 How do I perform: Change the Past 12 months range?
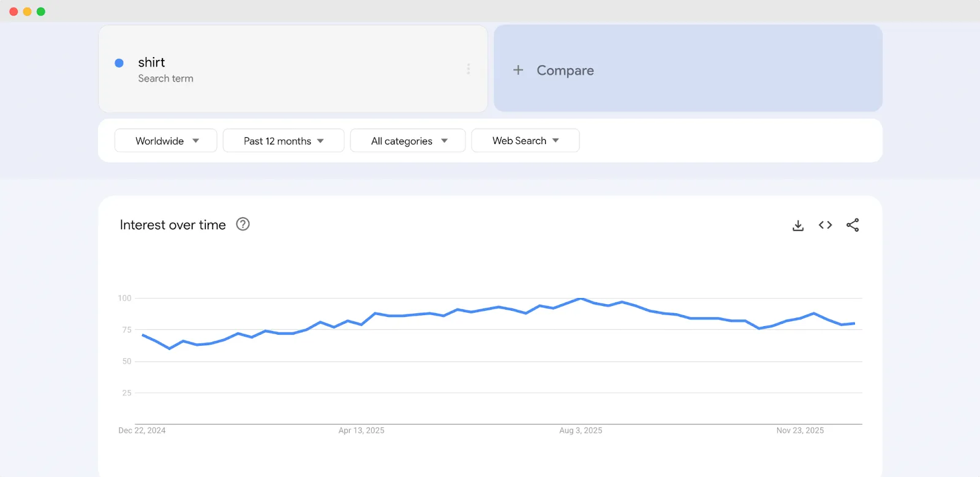[x=284, y=140]
